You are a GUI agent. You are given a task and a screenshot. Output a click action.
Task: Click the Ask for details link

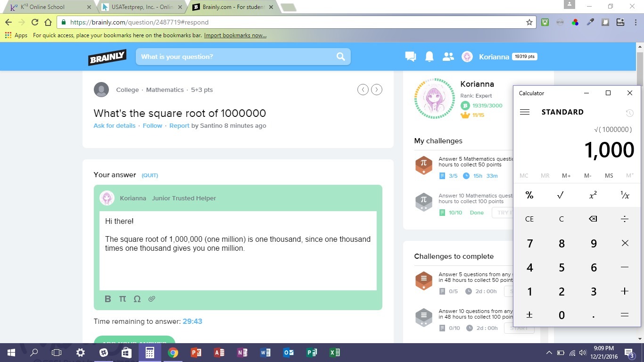115,126
